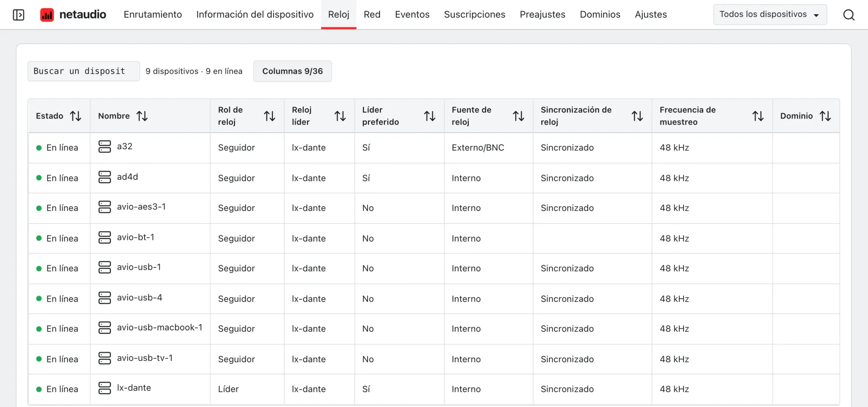868x407 pixels.
Task: Open the Preajustes tab
Action: [x=542, y=14]
